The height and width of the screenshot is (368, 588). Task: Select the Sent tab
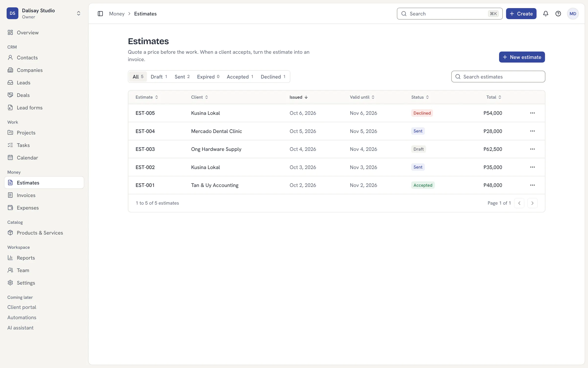click(x=182, y=77)
